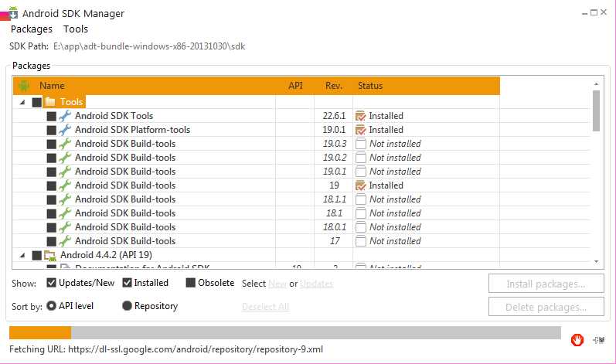The image size is (616, 364).
Task: Click the Android SDK Tools wrench icon
Action: point(65,116)
